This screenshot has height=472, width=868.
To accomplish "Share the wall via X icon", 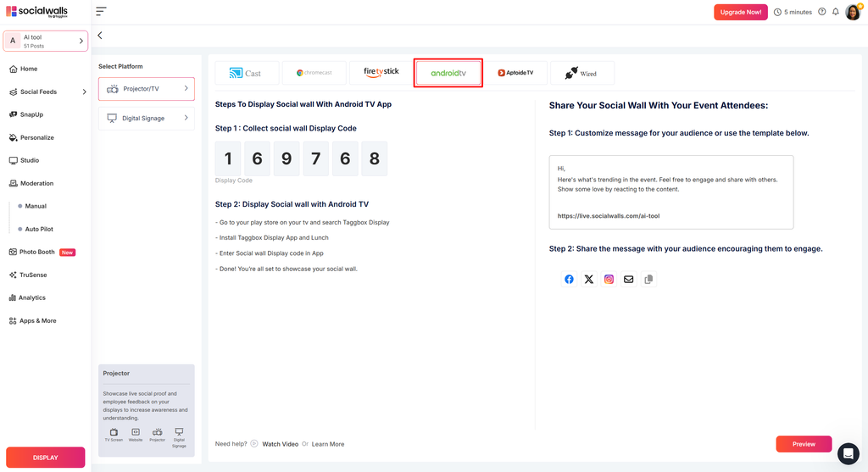I will [x=589, y=280].
